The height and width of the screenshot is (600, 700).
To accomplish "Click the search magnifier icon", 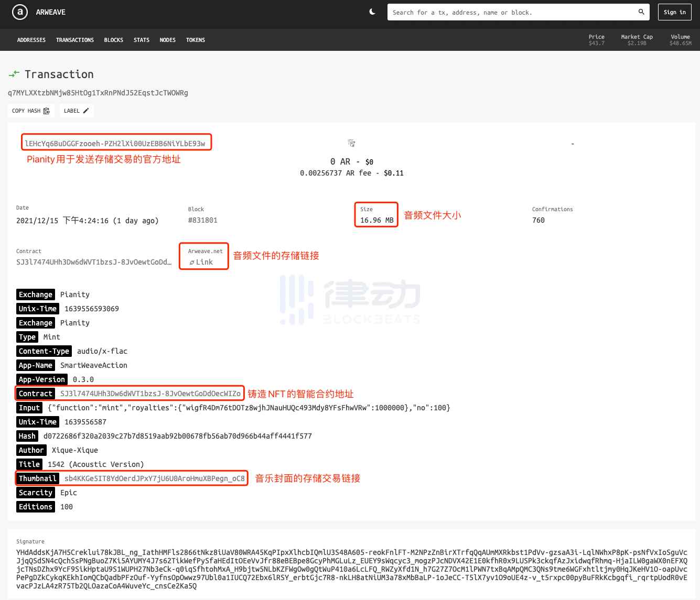I will 641,12.
